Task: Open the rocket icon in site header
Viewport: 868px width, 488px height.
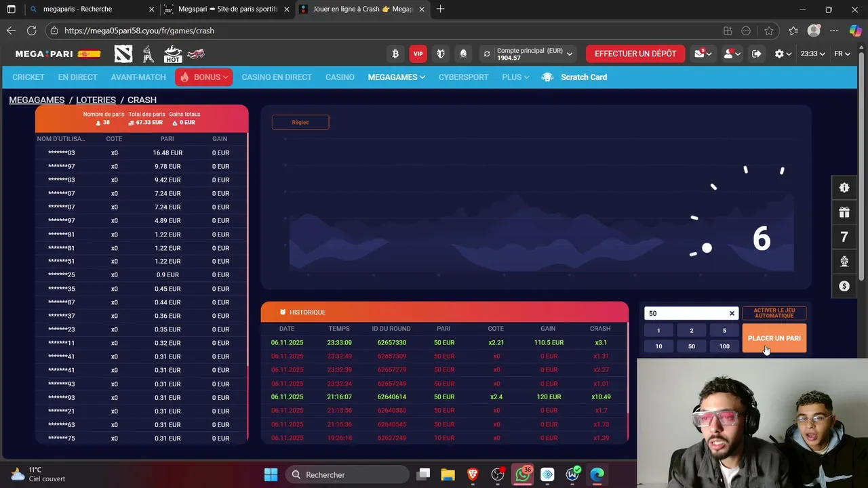Action: (x=463, y=54)
